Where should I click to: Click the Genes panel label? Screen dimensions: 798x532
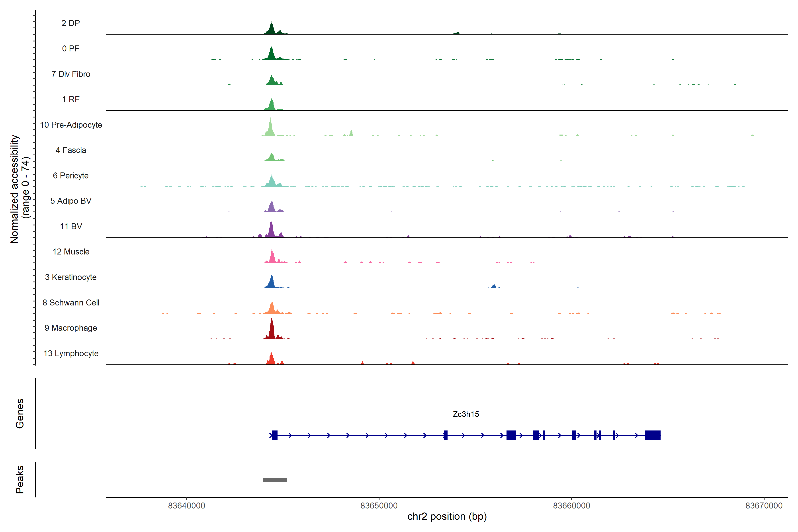20,413
